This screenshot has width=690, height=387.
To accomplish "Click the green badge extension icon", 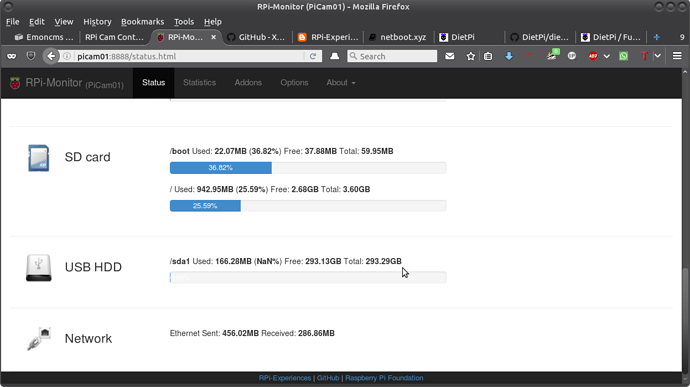I will click(552, 55).
